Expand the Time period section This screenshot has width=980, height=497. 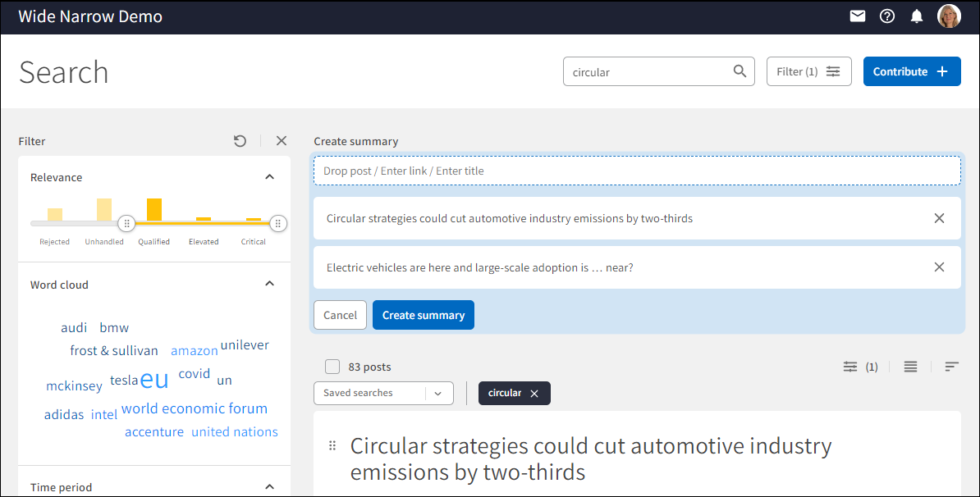click(269, 486)
